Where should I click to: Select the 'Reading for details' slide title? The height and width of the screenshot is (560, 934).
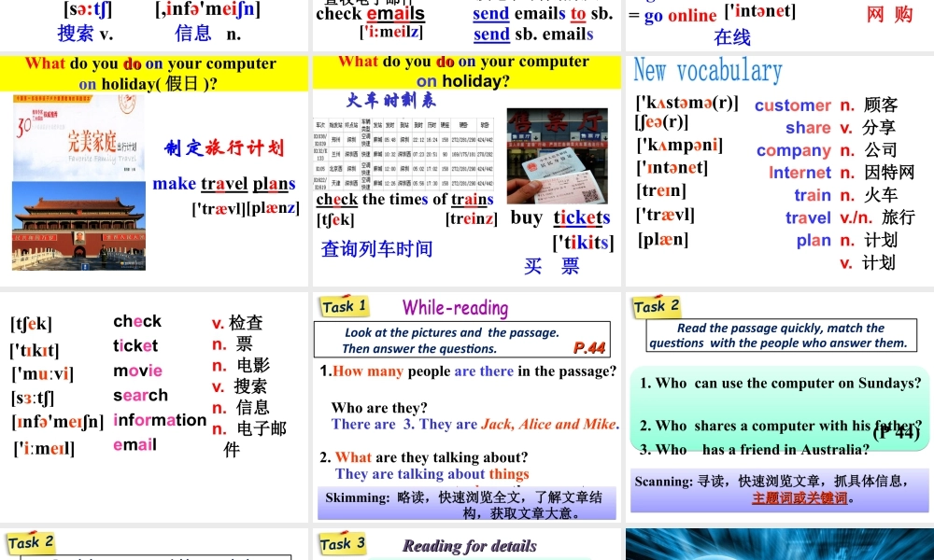(x=470, y=545)
